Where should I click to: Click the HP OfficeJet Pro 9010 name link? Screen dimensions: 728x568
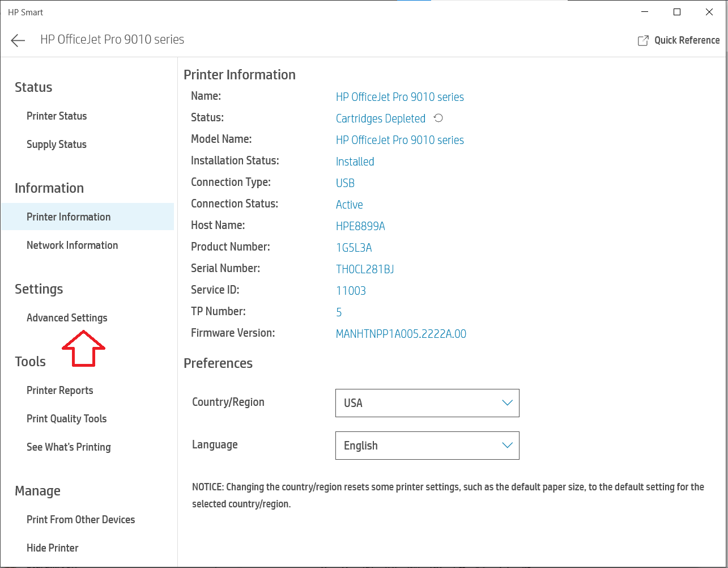coord(399,96)
